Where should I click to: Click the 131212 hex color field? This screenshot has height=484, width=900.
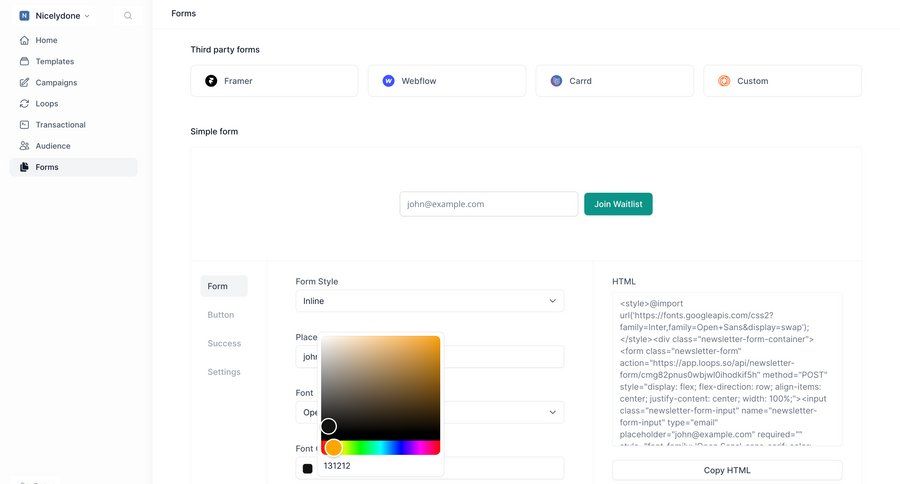[380, 466]
